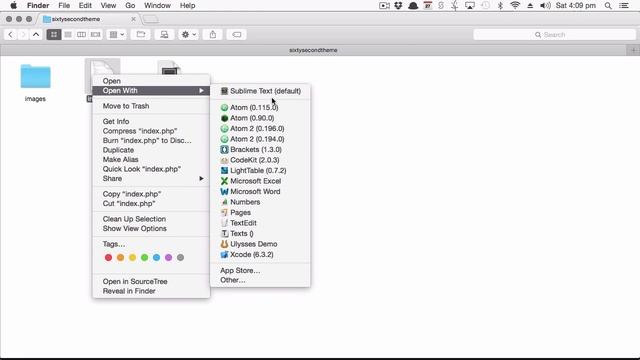Click the Edit Tags toolbar button
This screenshot has width=640, height=360.
pos(237,35)
